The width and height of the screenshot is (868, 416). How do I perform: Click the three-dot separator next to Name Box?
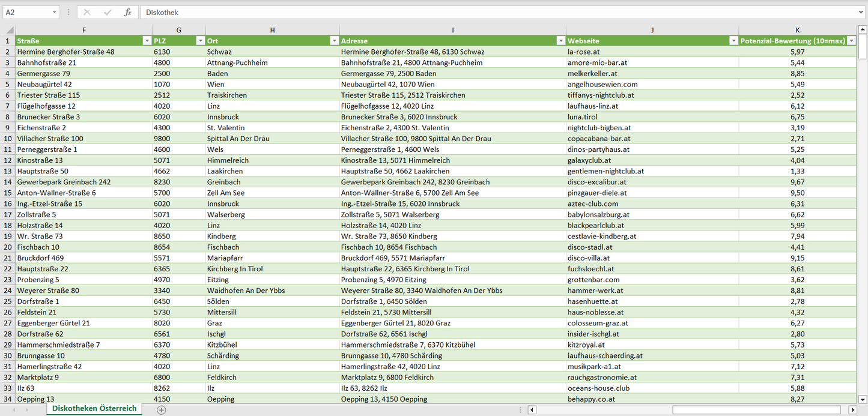(68, 12)
